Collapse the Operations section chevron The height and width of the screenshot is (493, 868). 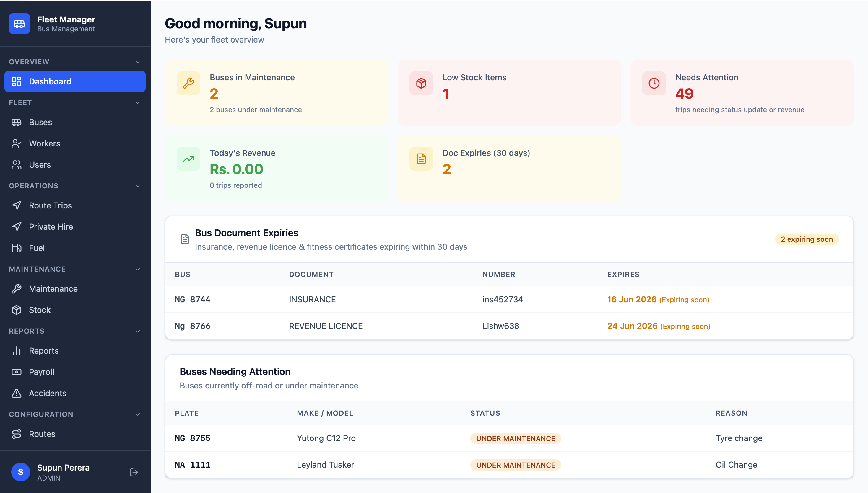coord(138,186)
